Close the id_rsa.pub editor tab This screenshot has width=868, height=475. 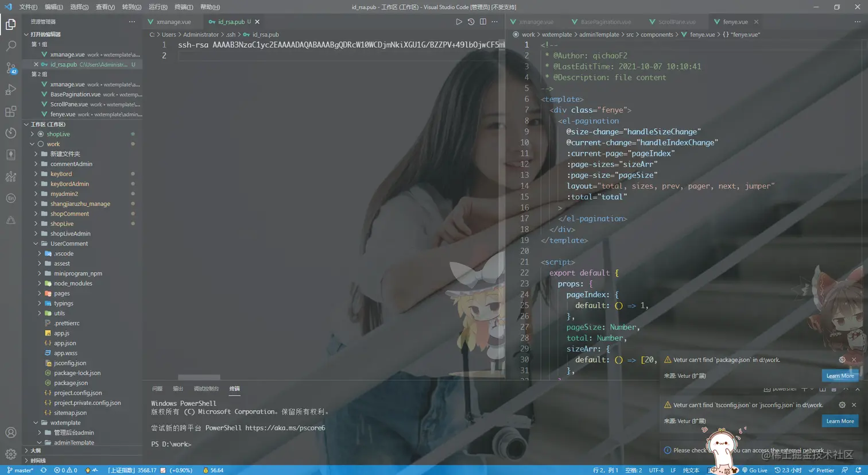coord(257,22)
